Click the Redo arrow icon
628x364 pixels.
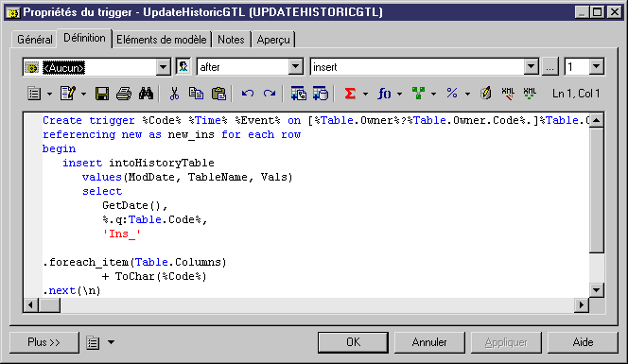(x=270, y=94)
